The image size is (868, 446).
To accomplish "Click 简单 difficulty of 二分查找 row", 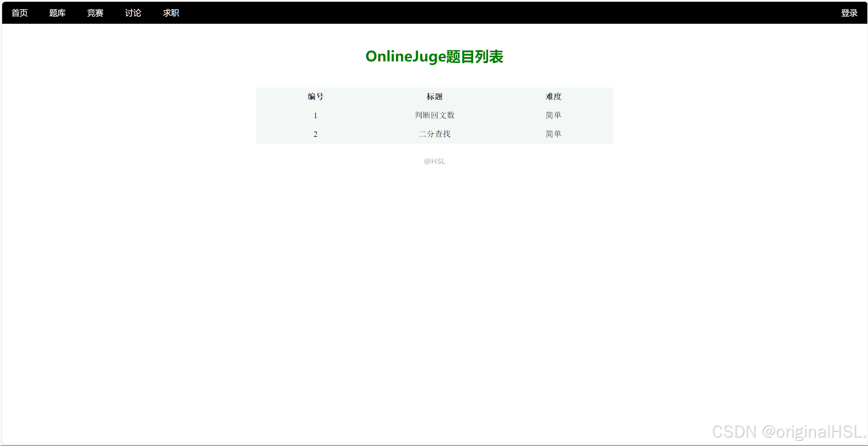I will (x=553, y=134).
